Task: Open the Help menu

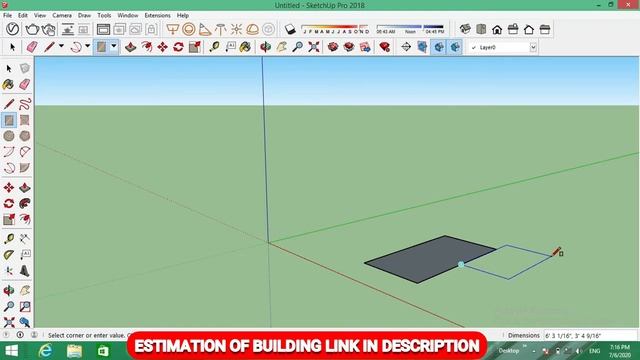Action: [x=182, y=15]
